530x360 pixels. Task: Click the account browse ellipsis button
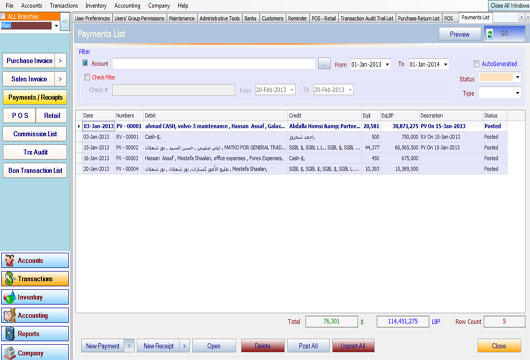pyautogui.click(x=324, y=64)
